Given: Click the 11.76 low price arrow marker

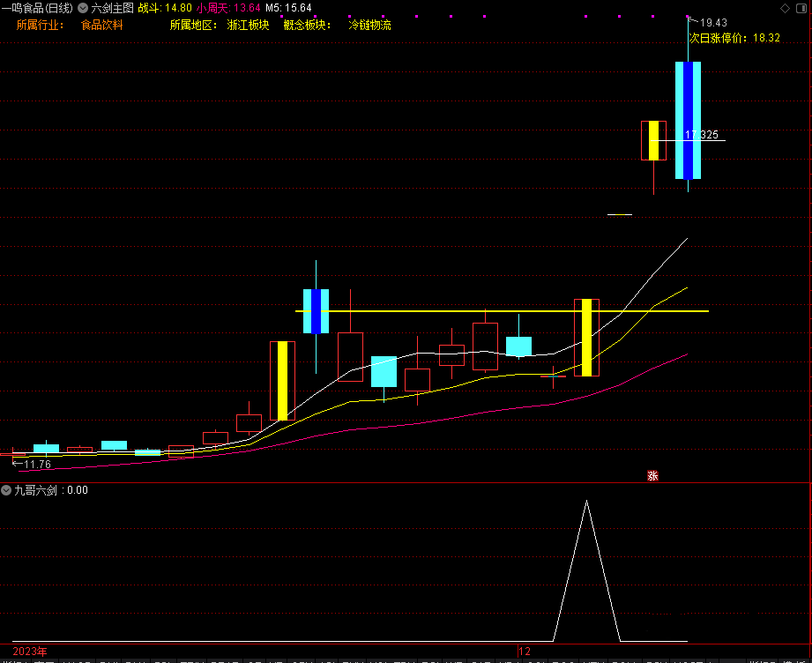Looking at the screenshot, I should coord(32,464).
